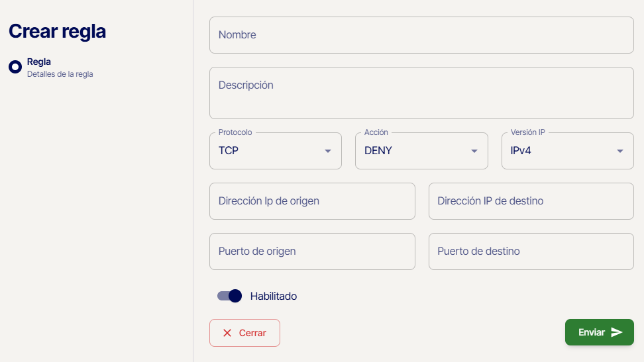Click the Regla step circle indicator
The image size is (644, 362).
(15, 67)
